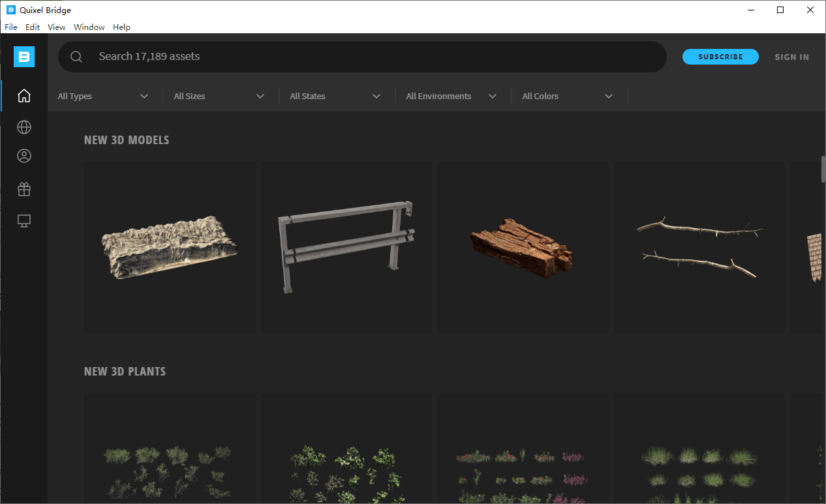Click the magnifying glass search icon
Screen dimensions: 826x504
[76, 57]
